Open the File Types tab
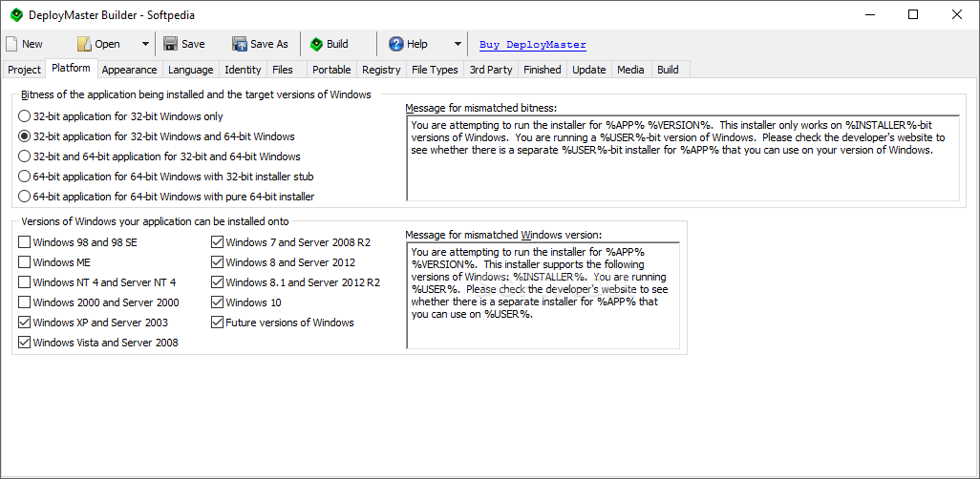This screenshot has width=980, height=479. tap(435, 70)
